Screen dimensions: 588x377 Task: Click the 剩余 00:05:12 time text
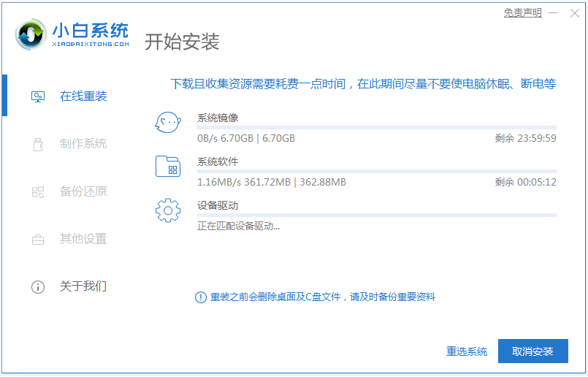click(525, 183)
